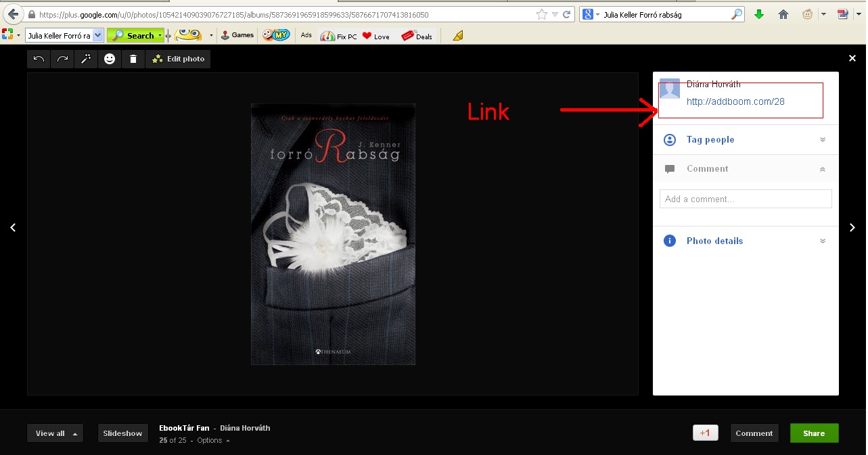Open the Games toolbar item
This screenshot has height=455, width=868.
pos(237,35)
